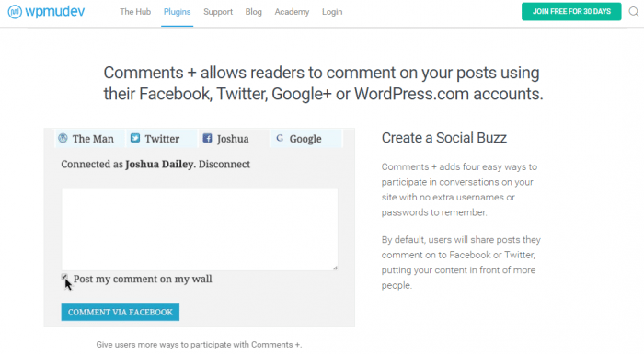Select the Google comment tab

tap(306, 139)
